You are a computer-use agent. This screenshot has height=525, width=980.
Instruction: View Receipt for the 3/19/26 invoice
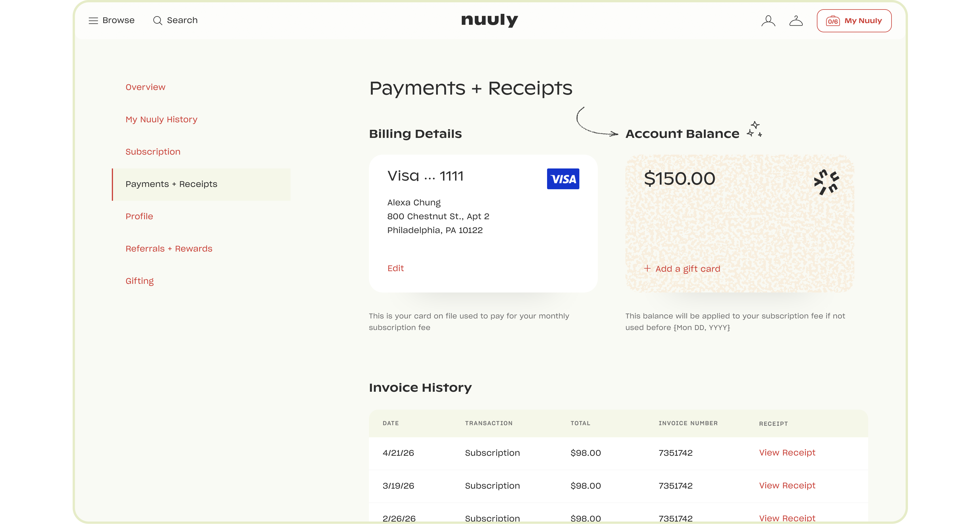[787, 485]
